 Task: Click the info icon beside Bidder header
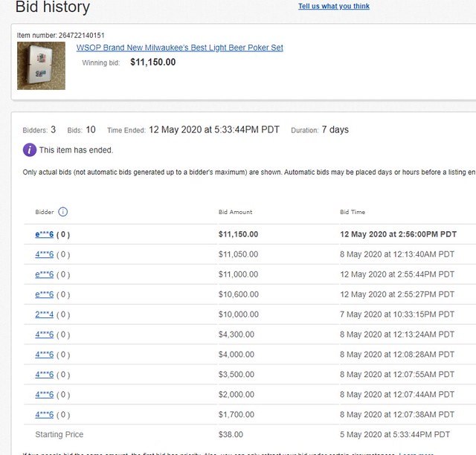click(62, 212)
